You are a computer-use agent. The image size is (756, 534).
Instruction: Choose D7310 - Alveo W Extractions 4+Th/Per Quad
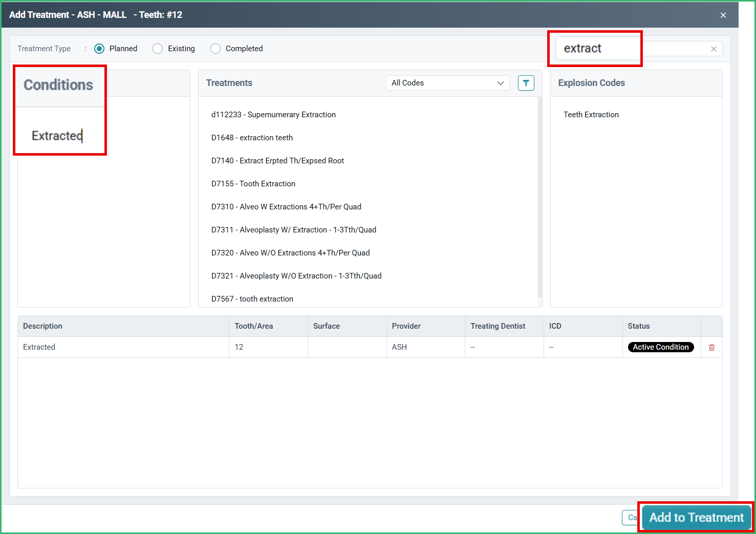coord(286,207)
